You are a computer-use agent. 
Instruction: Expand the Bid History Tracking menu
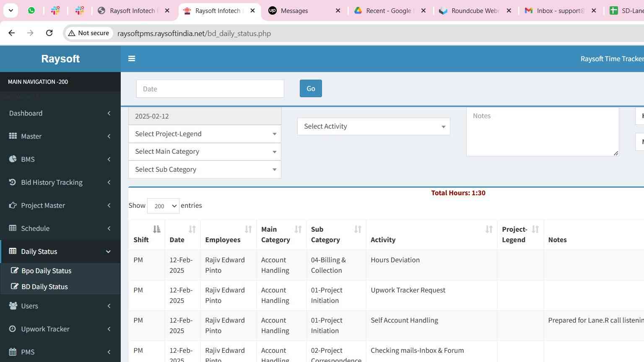tap(60, 182)
